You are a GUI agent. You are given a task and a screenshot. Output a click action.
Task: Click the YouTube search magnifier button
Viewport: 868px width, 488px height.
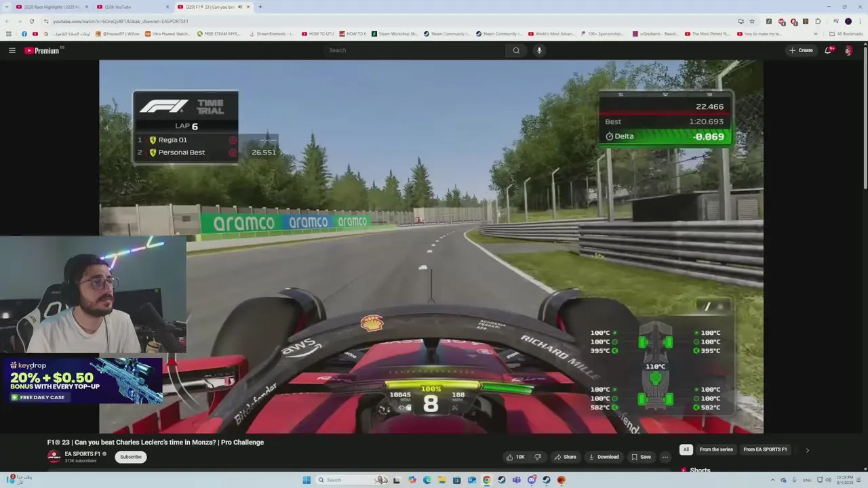(x=516, y=50)
